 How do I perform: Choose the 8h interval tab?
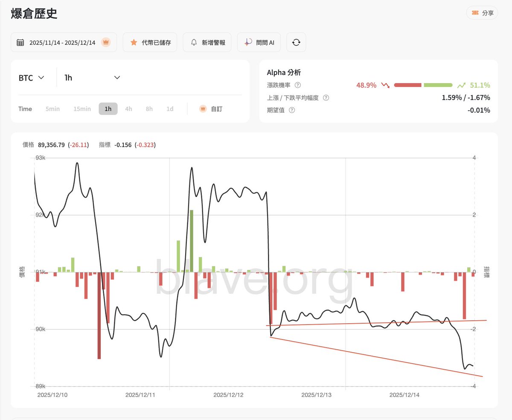click(149, 109)
